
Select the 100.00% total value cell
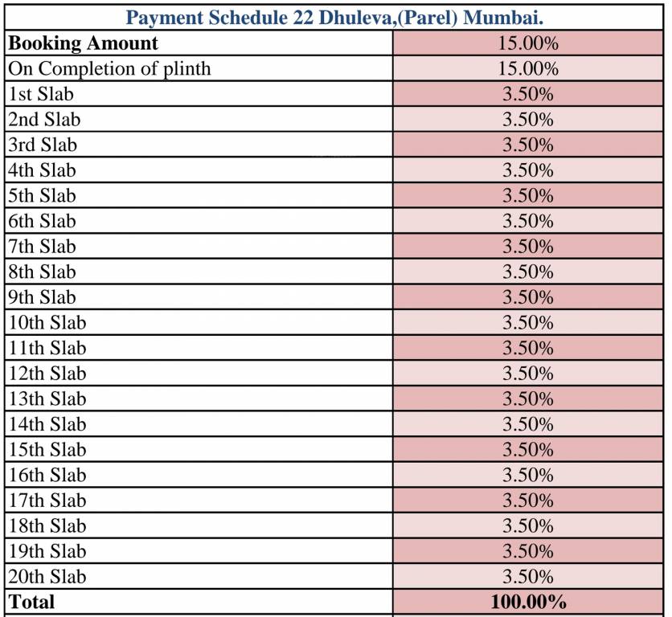528,602
